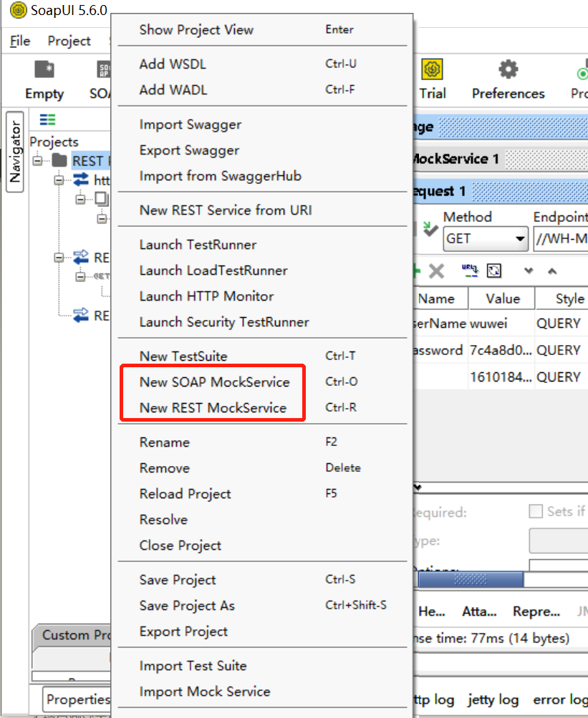The height and width of the screenshot is (718, 588).
Task: Click the Trial toolbar icon
Action: tap(432, 69)
